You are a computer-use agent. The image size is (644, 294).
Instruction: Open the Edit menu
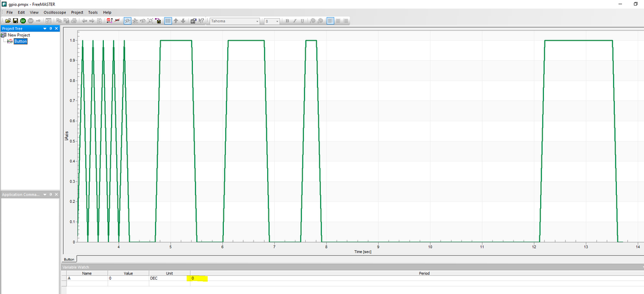point(21,12)
